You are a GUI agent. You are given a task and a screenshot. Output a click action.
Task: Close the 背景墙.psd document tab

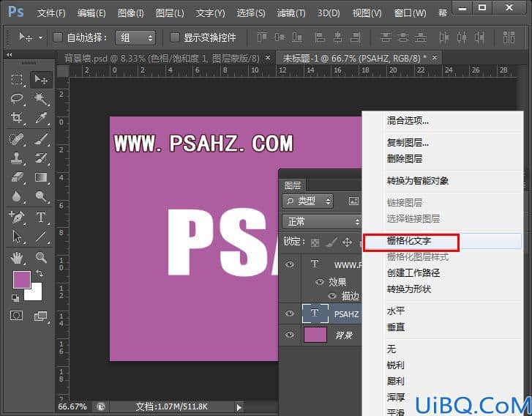click(x=268, y=58)
